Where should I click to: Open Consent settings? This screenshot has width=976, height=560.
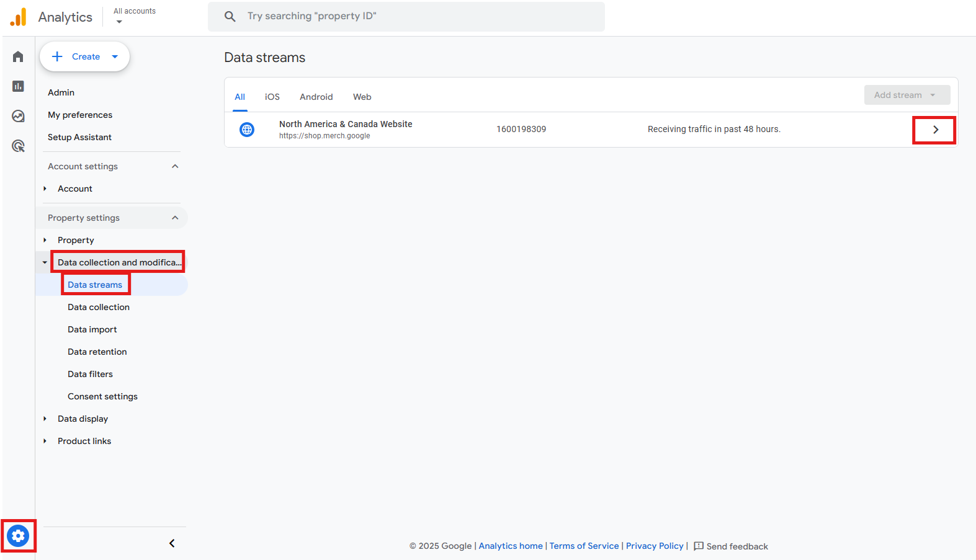pyautogui.click(x=103, y=396)
